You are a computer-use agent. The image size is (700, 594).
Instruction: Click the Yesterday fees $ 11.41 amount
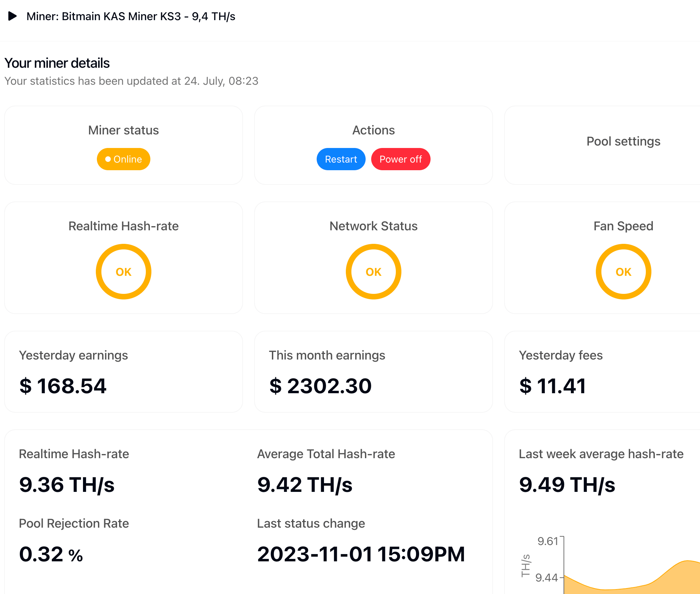pos(553,386)
